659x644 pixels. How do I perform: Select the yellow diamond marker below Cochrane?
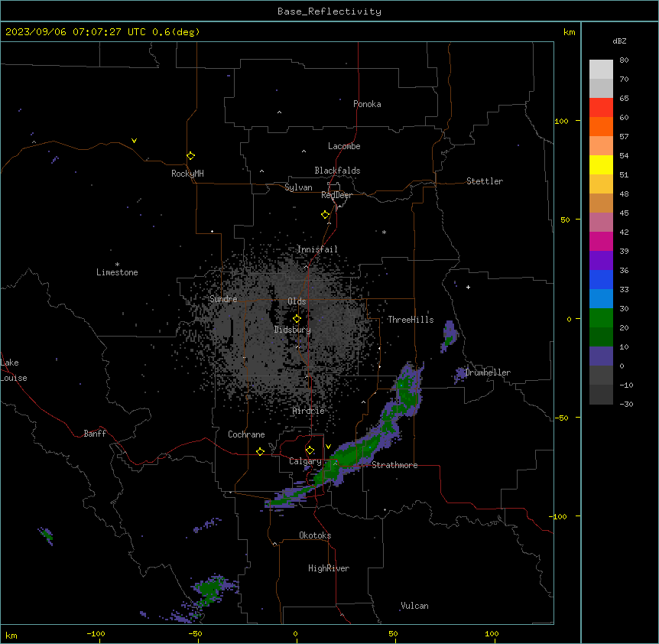pos(260,451)
